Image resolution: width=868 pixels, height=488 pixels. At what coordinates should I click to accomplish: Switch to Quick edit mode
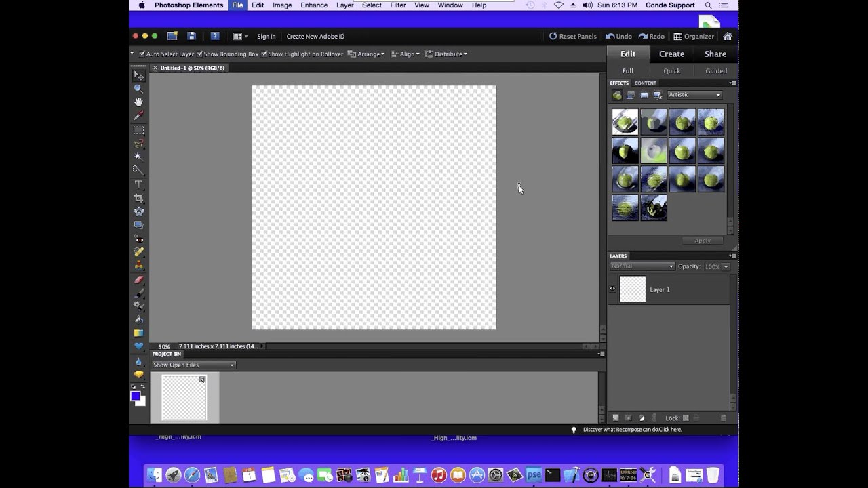pyautogui.click(x=672, y=70)
